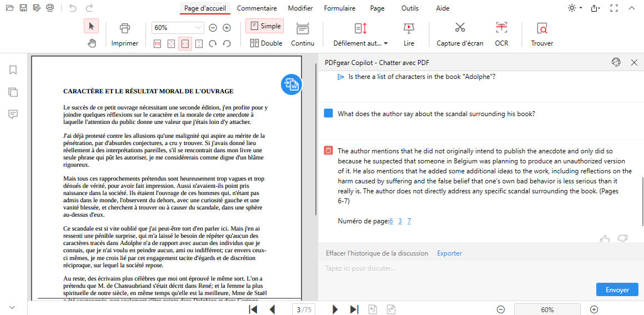The width and height of the screenshot is (644, 315).
Task: Start slideshow with the Lire icon
Action: [409, 28]
